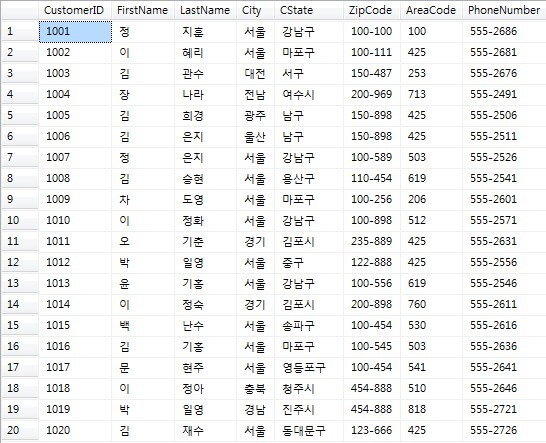Click CState cell 영등포구
Image resolution: width=546 pixels, height=443 pixels.
click(309, 367)
